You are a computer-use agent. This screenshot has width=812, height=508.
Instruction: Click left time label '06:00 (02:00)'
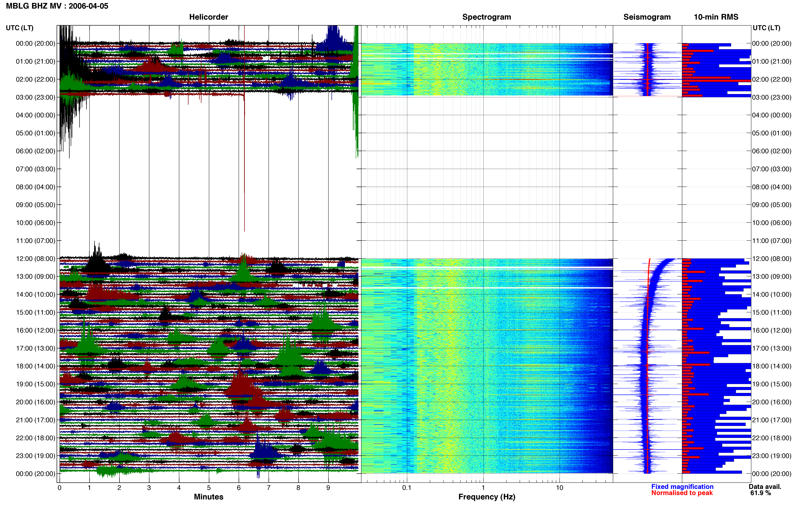(x=36, y=151)
